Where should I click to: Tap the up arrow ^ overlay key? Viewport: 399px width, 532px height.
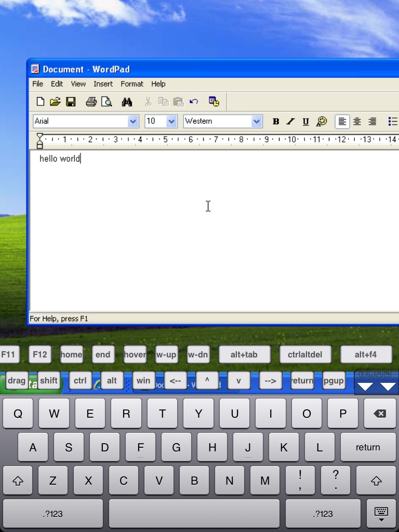[x=207, y=380]
